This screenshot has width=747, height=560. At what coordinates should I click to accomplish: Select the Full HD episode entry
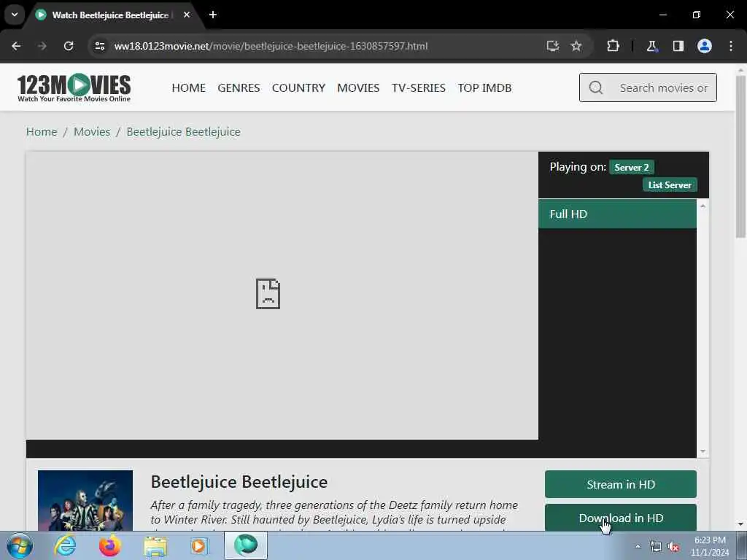coord(617,214)
